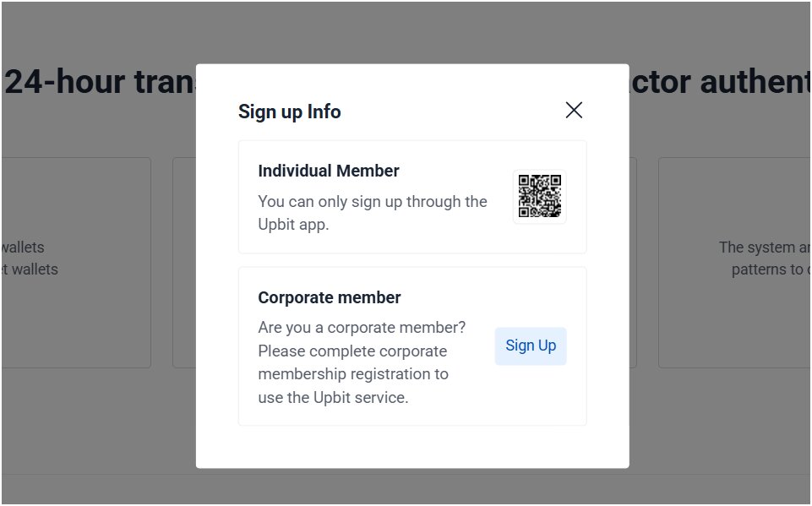Click the Individual Member heading
The height and width of the screenshot is (506, 812).
(329, 171)
